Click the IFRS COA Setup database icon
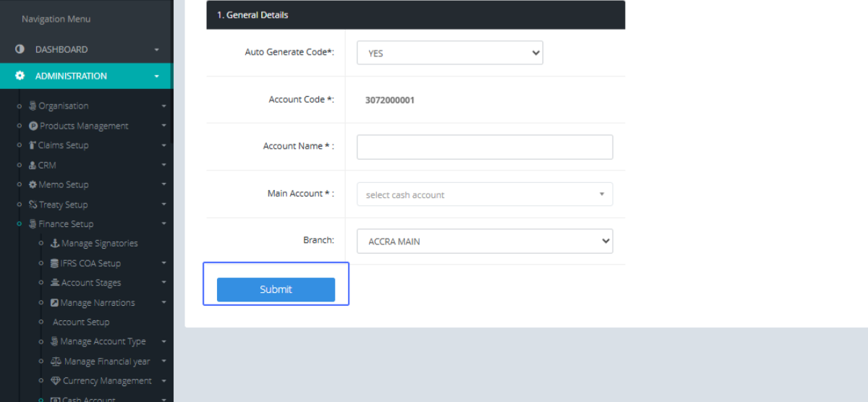Viewport: 868px width, 402px height. pyautogui.click(x=55, y=263)
